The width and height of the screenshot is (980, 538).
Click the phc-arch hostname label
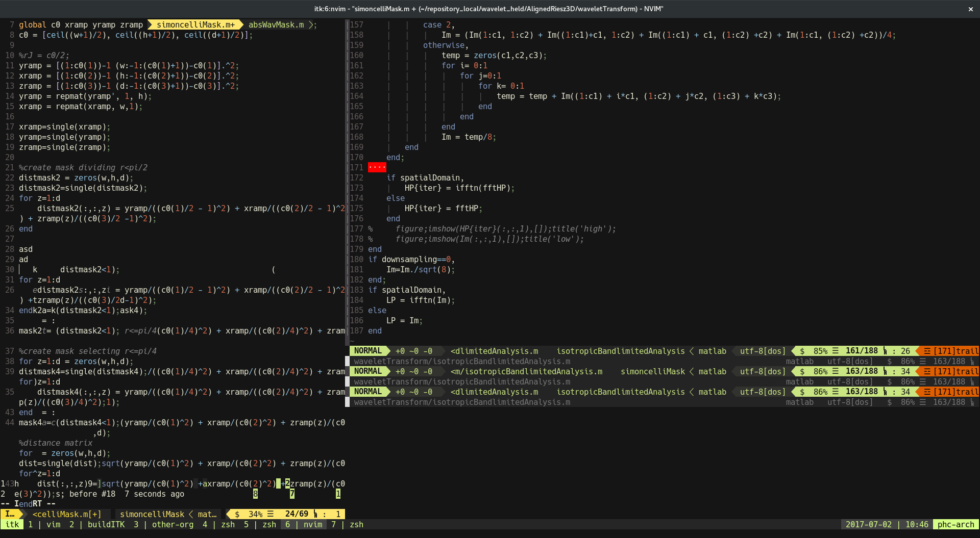click(x=956, y=524)
